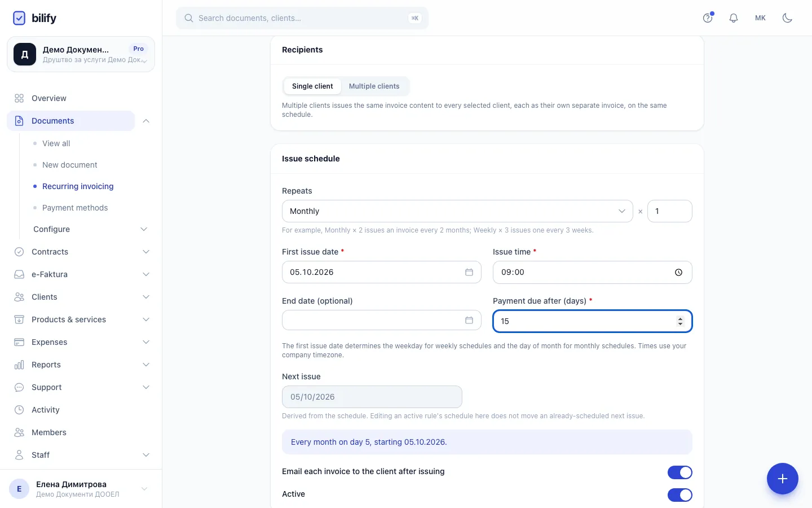
Task: Click the Support chat bubble icon
Action: tap(19, 387)
